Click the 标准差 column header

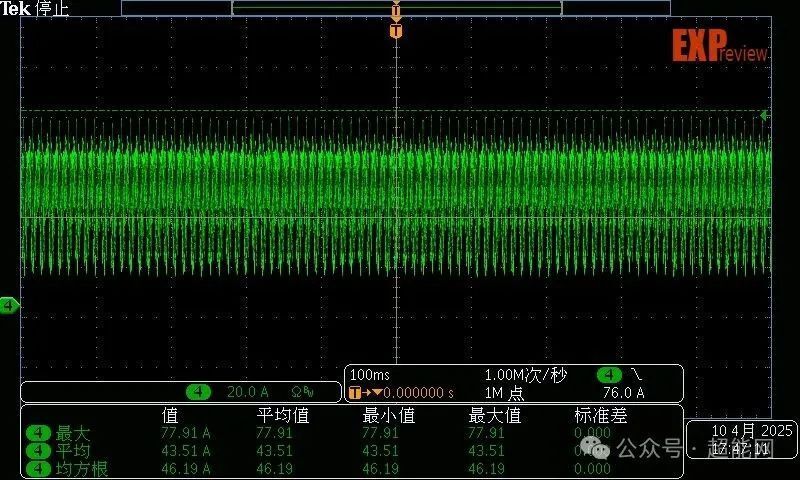599,415
